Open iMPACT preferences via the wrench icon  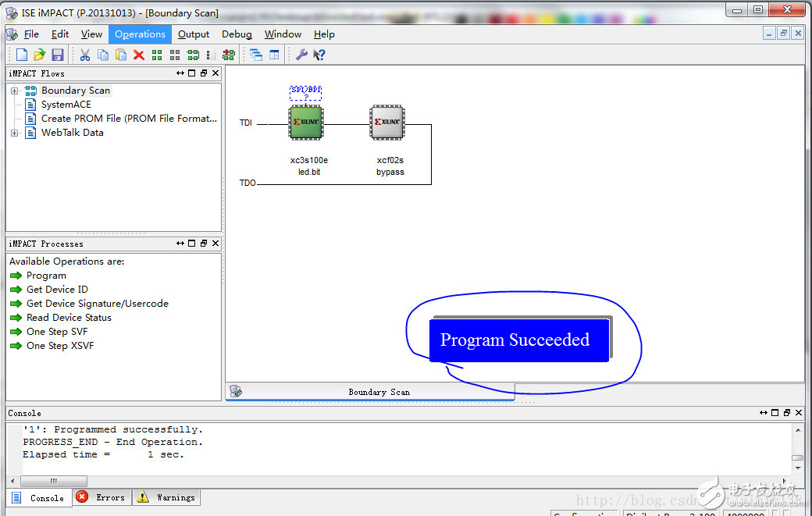(x=303, y=55)
